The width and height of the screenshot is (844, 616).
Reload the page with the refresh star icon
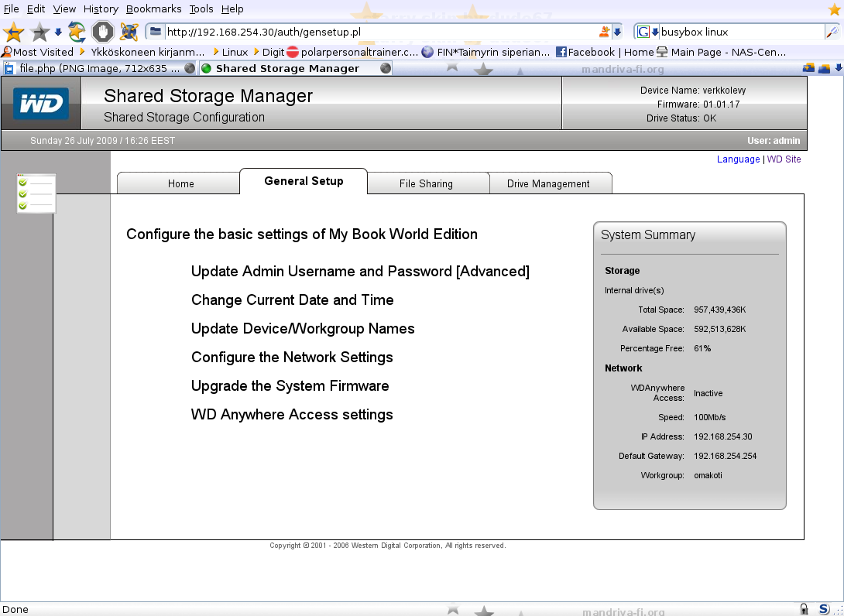[77, 33]
